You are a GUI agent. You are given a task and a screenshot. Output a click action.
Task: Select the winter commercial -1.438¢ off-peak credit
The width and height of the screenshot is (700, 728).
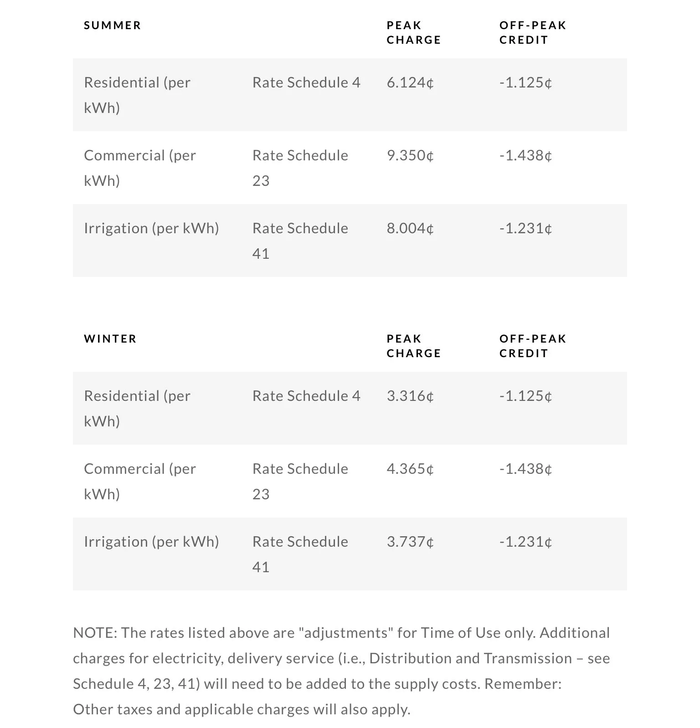[525, 469]
